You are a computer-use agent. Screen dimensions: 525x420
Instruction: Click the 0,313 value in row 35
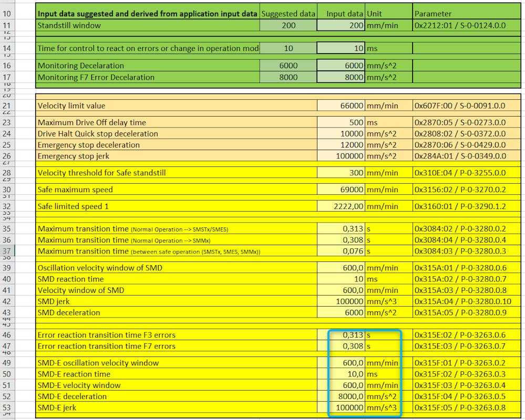[x=341, y=229]
